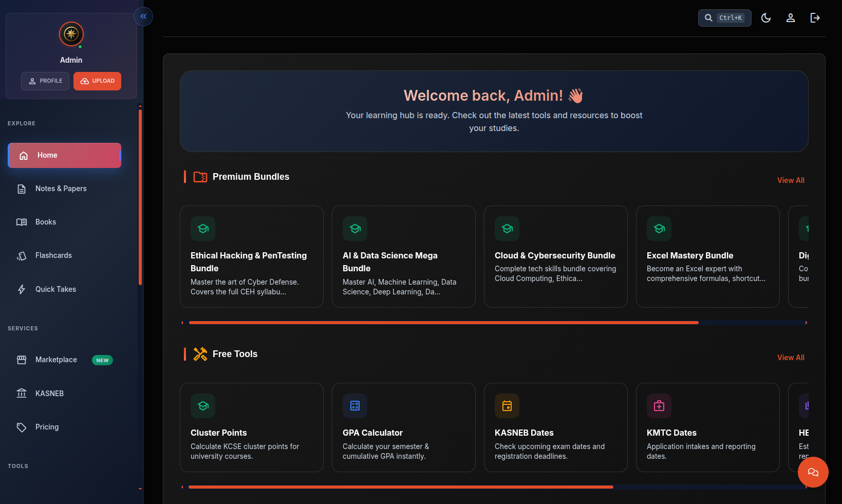This screenshot has width=842, height=504.
Task: Toggle dark mode with the moon icon
Action: click(766, 17)
